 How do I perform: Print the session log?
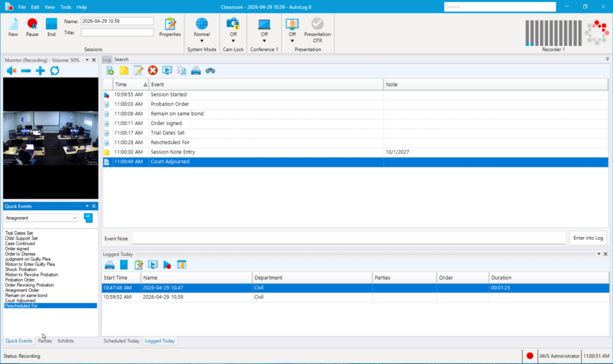196,71
